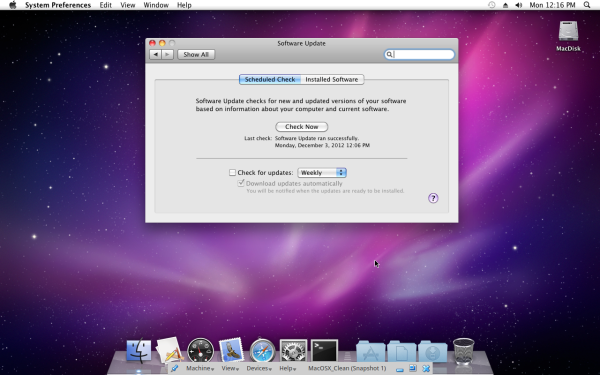Viewport: 600px width, 375px height.
Task: Open Dashboard from the Dock
Action: point(200,350)
